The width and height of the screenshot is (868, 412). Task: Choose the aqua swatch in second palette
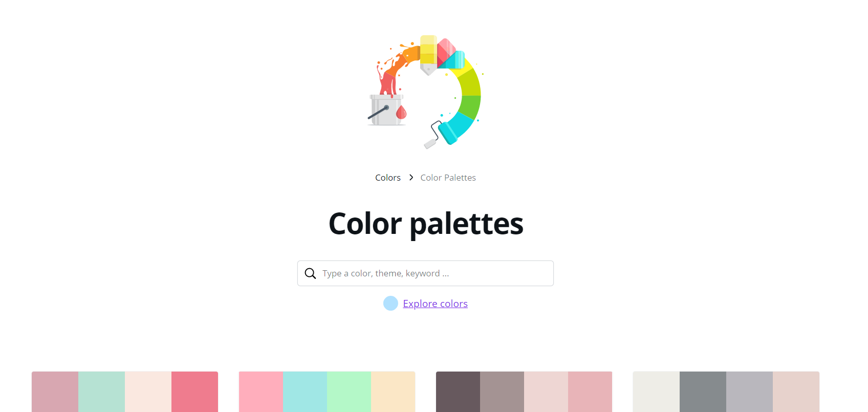(305, 392)
